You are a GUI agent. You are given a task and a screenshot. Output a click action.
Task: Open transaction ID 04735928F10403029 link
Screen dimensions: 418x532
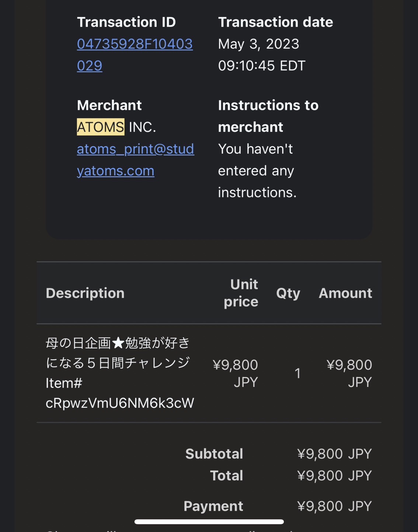[x=135, y=54]
